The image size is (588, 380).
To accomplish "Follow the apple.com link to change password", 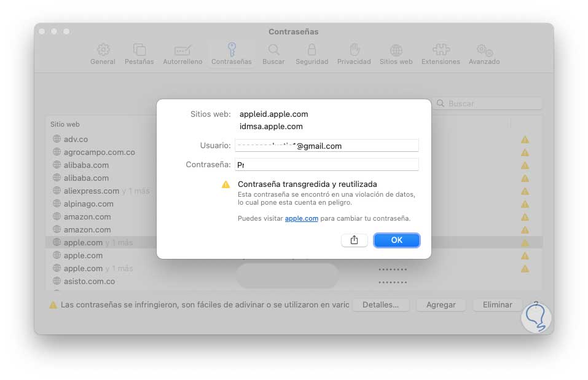I will 302,218.
